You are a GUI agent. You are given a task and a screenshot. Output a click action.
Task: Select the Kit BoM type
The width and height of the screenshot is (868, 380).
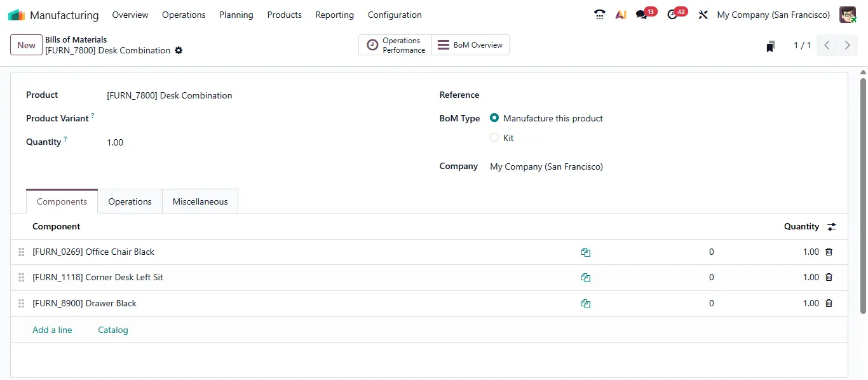click(494, 137)
